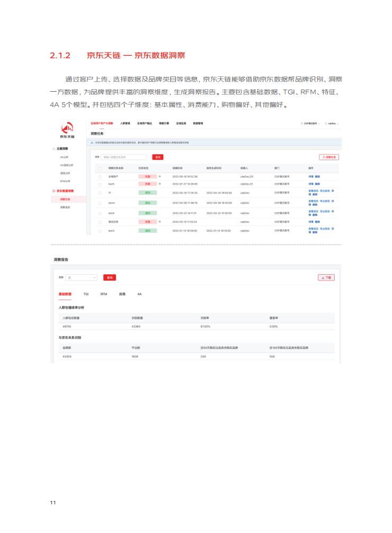Tick the checkbox for task test3

click(x=100, y=231)
